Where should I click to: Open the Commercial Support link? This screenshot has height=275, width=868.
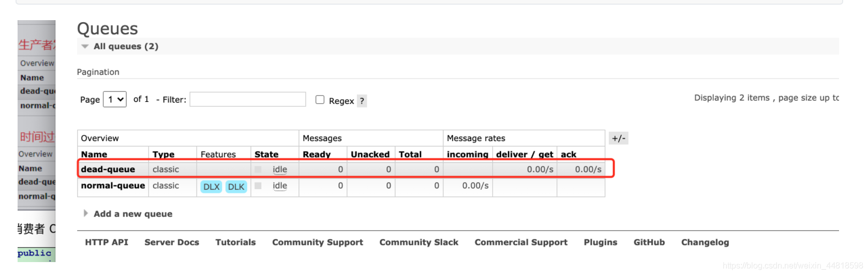click(521, 242)
